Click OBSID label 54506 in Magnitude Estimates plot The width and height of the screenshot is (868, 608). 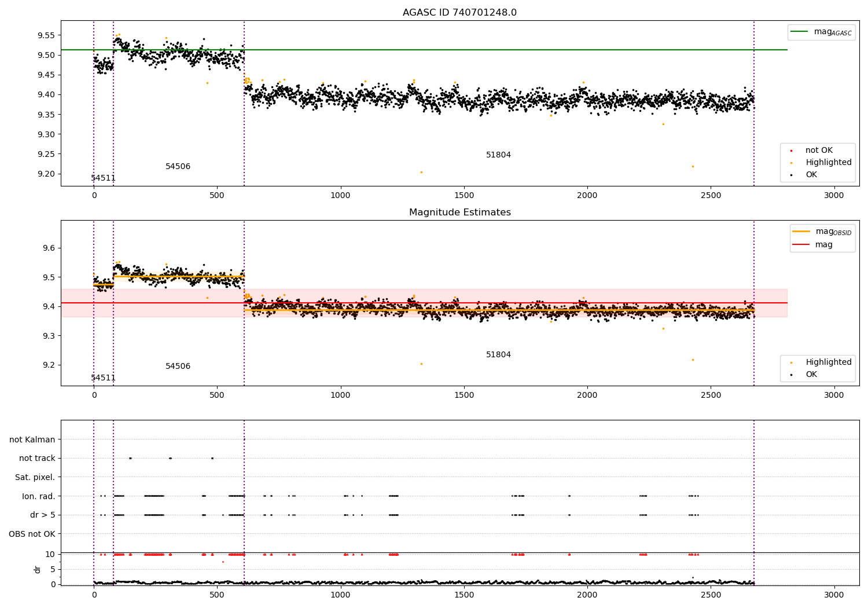pyautogui.click(x=178, y=367)
